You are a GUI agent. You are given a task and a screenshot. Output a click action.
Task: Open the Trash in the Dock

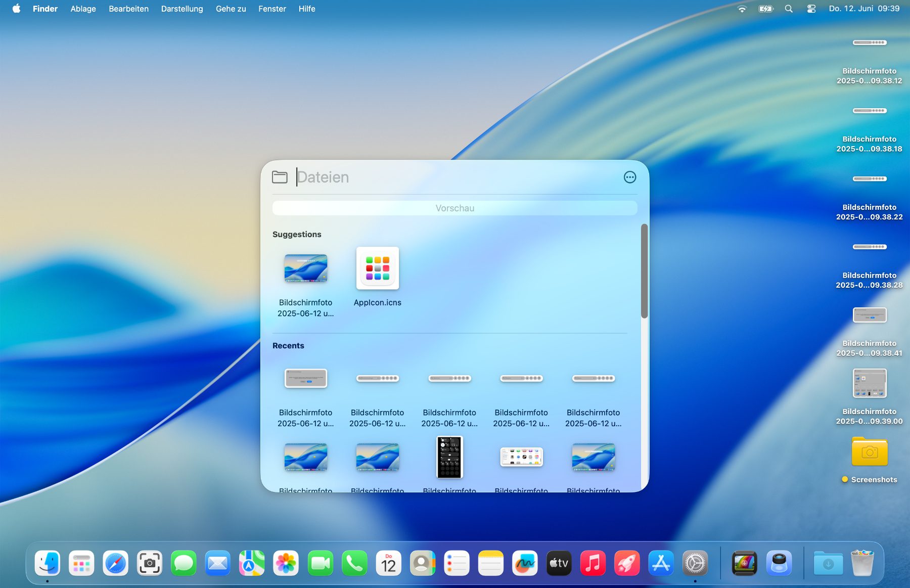tap(862, 563)
